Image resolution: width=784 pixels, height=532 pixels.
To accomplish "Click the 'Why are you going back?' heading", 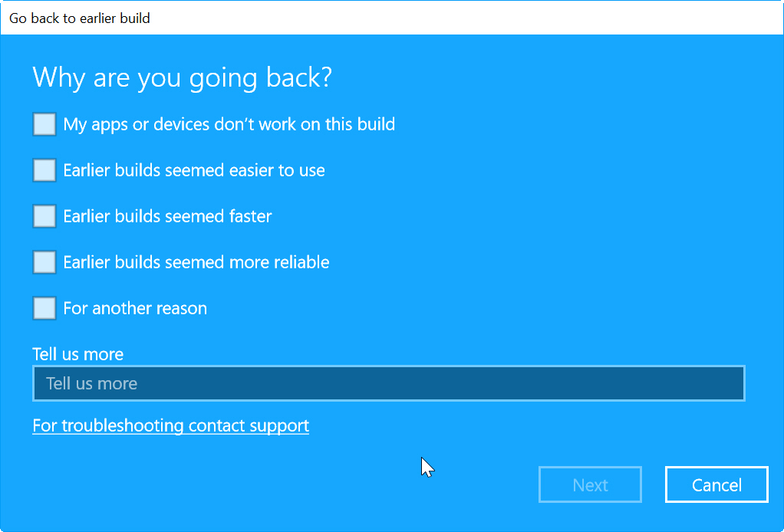I will tap(182, 78).
